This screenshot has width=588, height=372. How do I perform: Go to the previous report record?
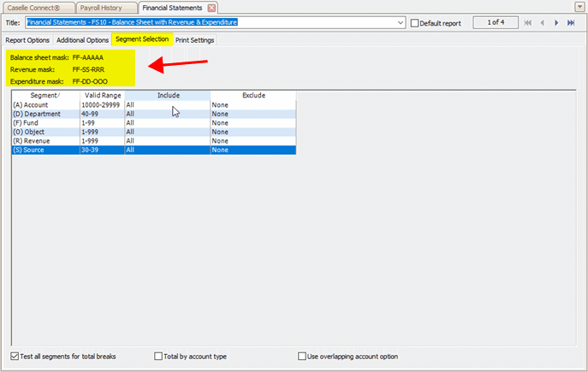tap(541, 23)
